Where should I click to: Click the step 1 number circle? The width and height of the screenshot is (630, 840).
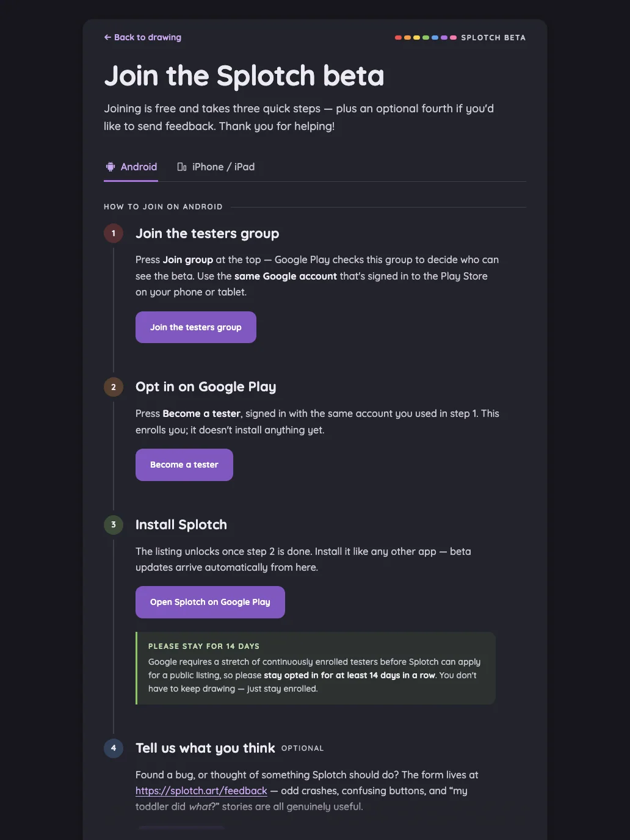(x=114, y=233)
